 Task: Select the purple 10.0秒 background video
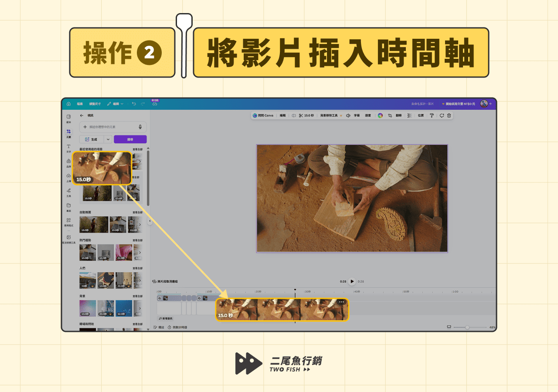(x=88, y=308)
